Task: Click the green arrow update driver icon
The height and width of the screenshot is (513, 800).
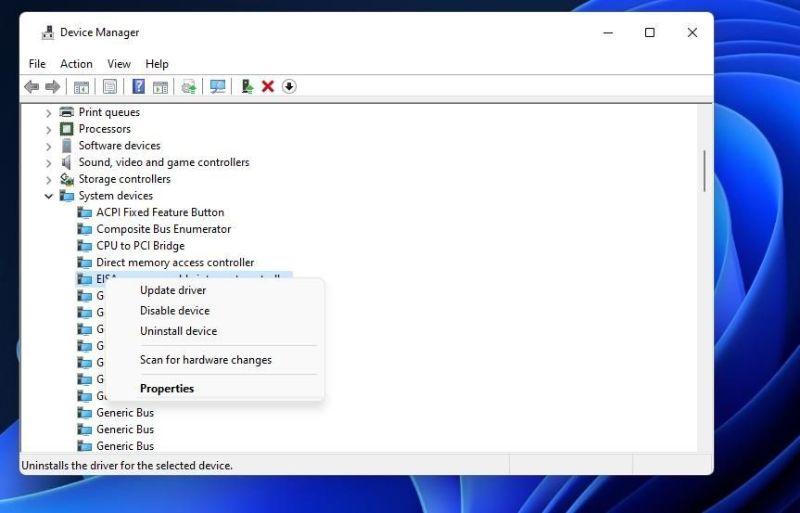Action: click(247, 87)
